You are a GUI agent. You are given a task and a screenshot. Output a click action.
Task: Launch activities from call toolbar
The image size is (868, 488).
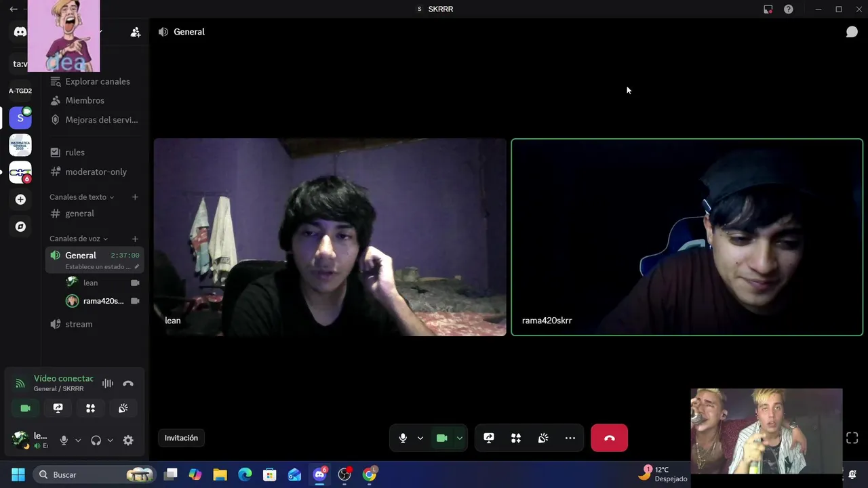coord(516,438)
